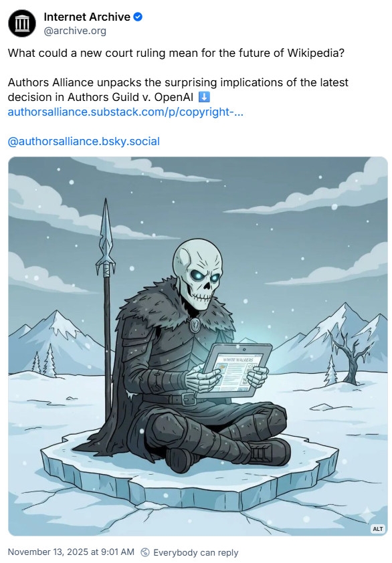
Task: Click the November 13, 2025 timestamp
Action: (x=71, y=552)
